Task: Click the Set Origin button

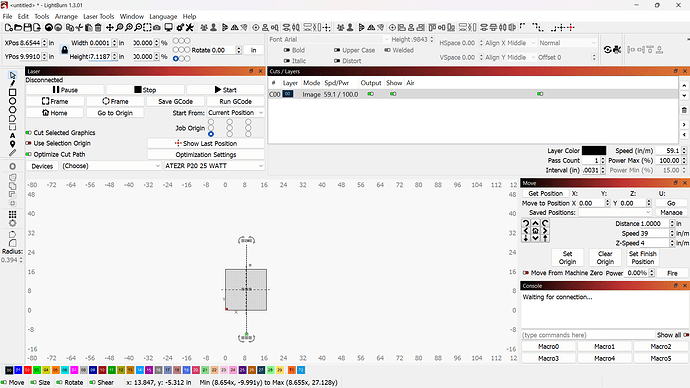Action: click(567, 257)
